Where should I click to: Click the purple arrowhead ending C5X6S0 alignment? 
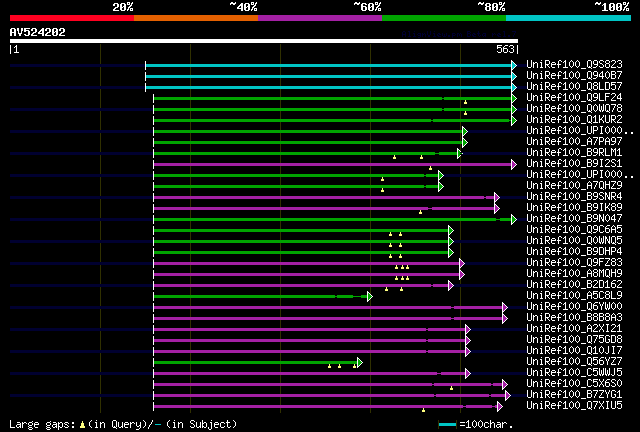[505, 385]
